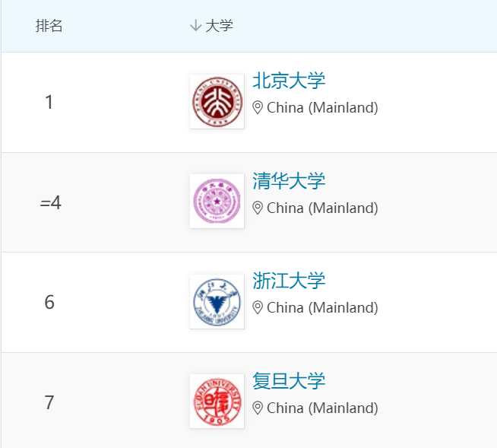The height and width of the screenshot is (448, 497).
Task: Click the sort arrow next to 大学
Action: [195, 25]
